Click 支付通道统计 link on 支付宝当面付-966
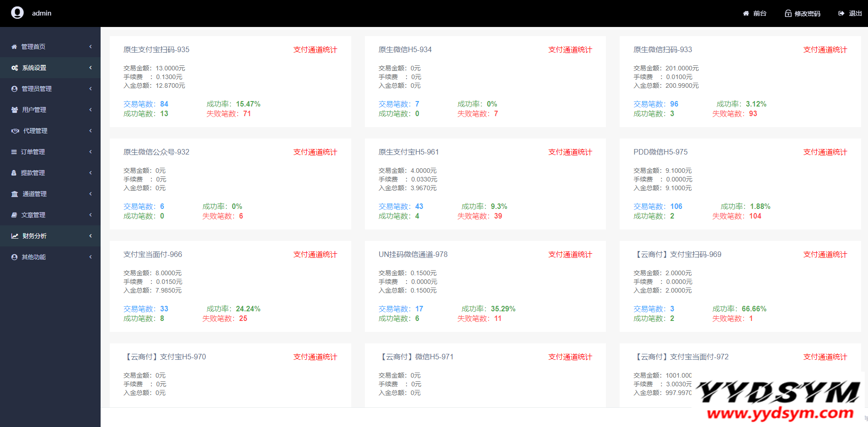The width and height of the screenshot is (868, 427). click(315, 255)
